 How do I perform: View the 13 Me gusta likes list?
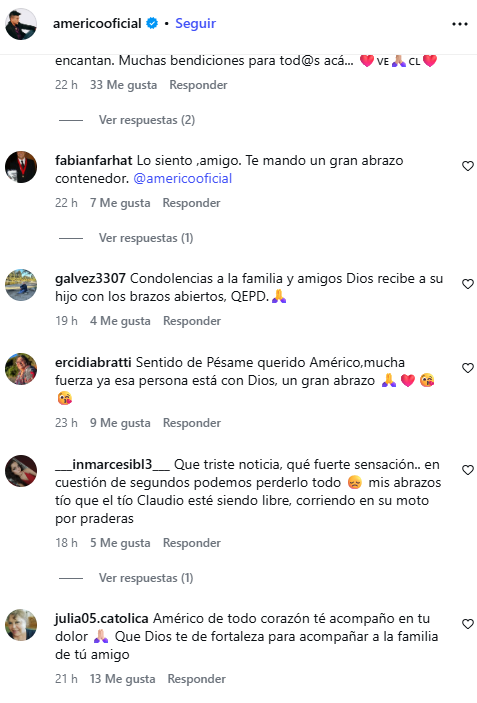[x=122, y=679]
